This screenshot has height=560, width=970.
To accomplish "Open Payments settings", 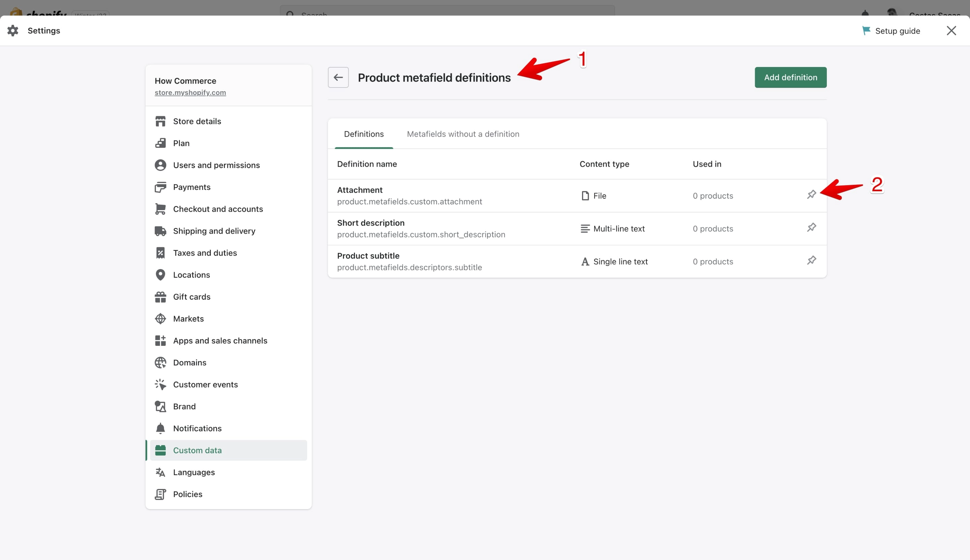I will [228, 187].
